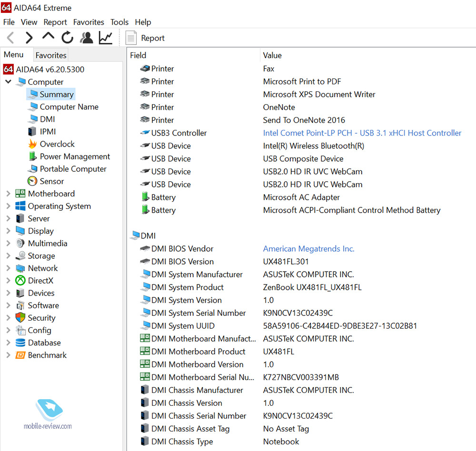Select the Overclock flame icon item
This screenshot has height=451, width=476.
57,144
